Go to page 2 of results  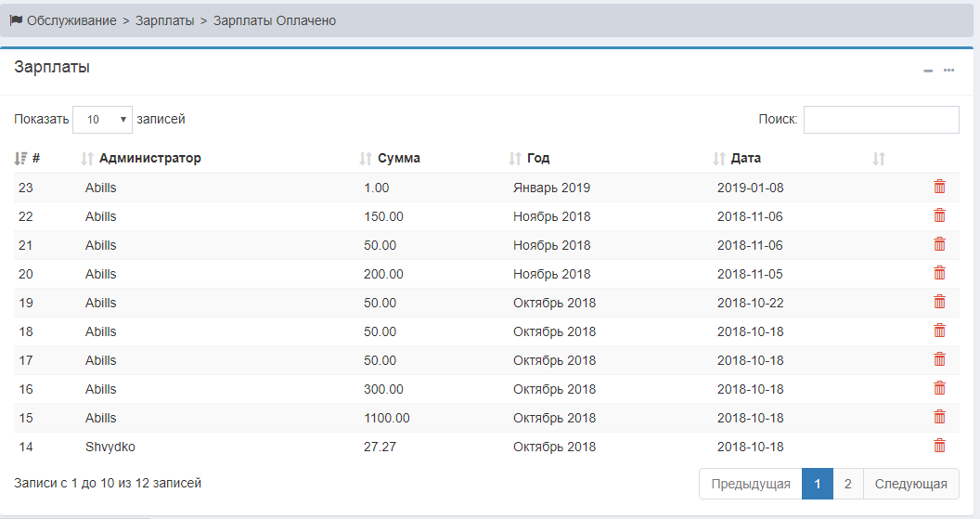pos(847,484)
